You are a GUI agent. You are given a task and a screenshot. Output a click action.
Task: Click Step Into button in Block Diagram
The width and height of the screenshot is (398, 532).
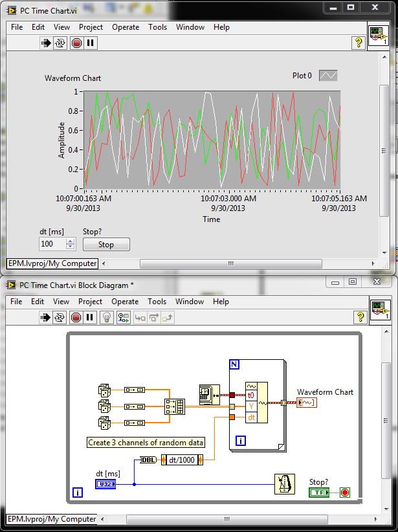140,318
